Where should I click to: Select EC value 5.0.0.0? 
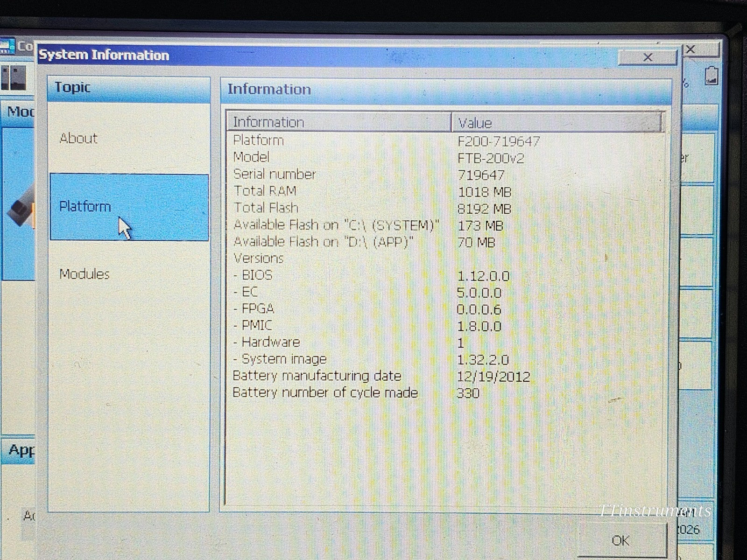[x=479, y=293]
